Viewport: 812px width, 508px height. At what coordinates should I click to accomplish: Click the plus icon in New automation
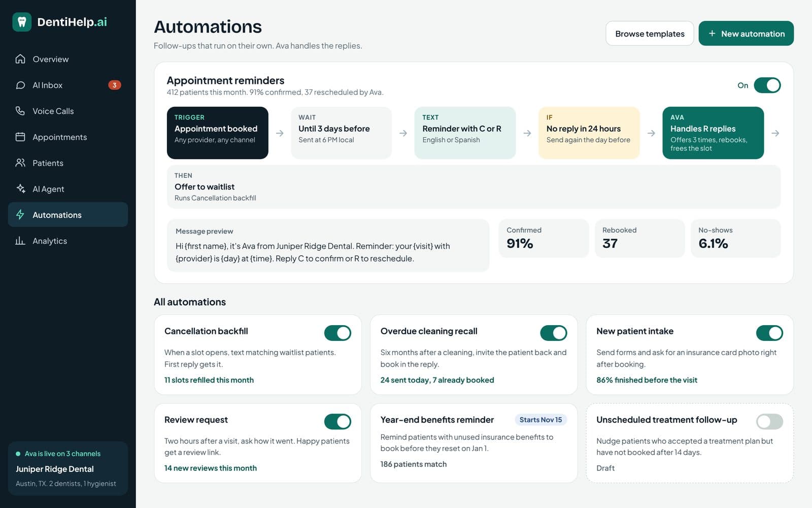click(x=712, y=34)
